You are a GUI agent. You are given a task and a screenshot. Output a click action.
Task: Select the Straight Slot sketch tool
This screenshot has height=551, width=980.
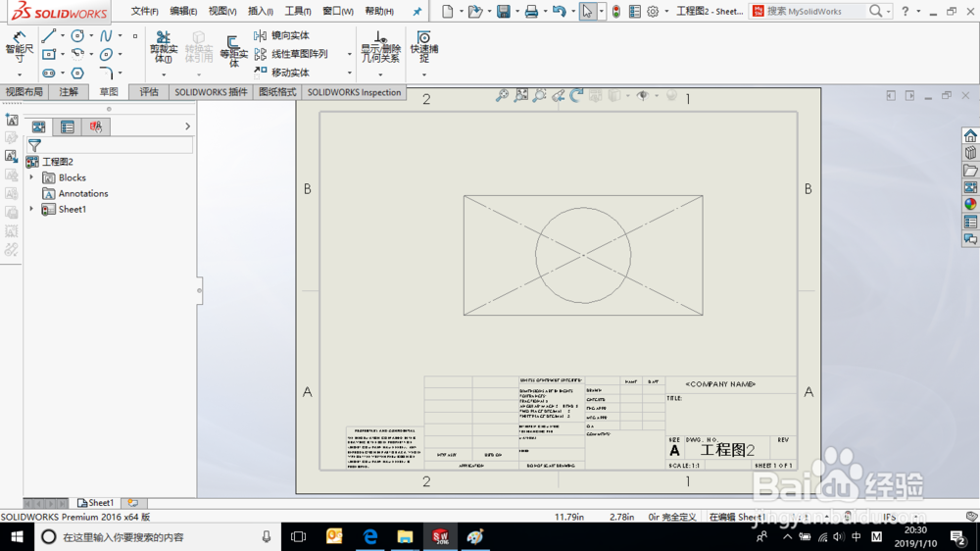click(x=48, y=74)
